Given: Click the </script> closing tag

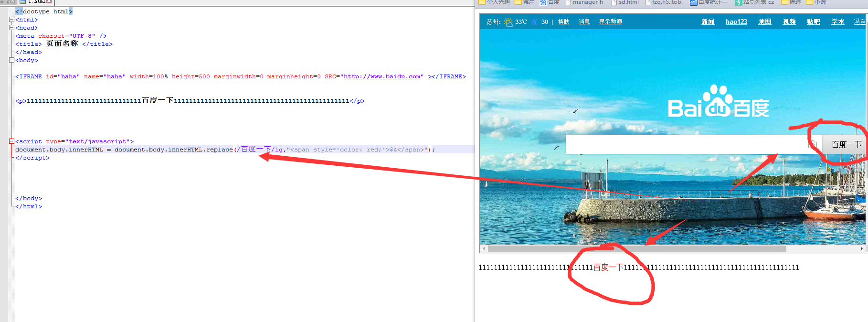Looking at the screenshot, I should [x=32, y=158].
